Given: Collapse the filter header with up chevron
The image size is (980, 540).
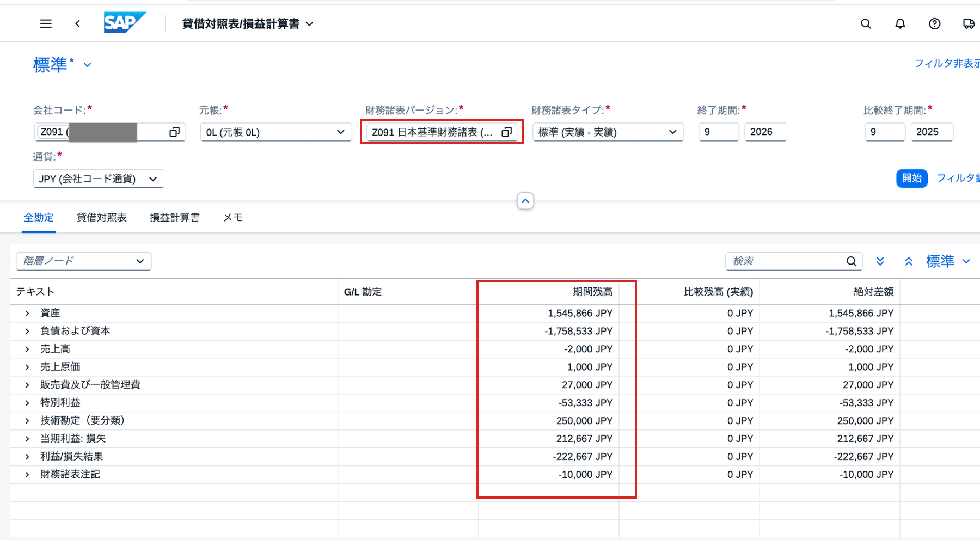Looking at the screenshot, I should click(x=525, y=201).
